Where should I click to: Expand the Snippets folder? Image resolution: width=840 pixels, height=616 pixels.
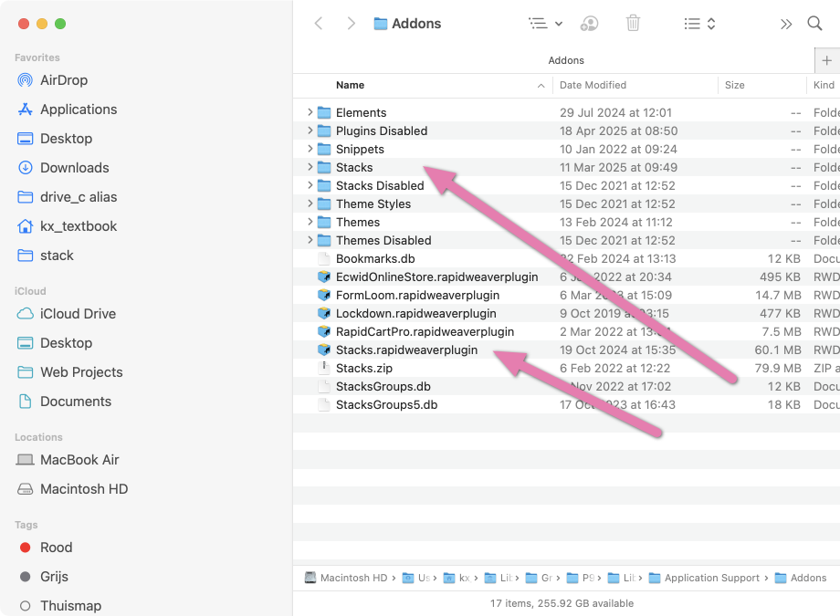310,149
